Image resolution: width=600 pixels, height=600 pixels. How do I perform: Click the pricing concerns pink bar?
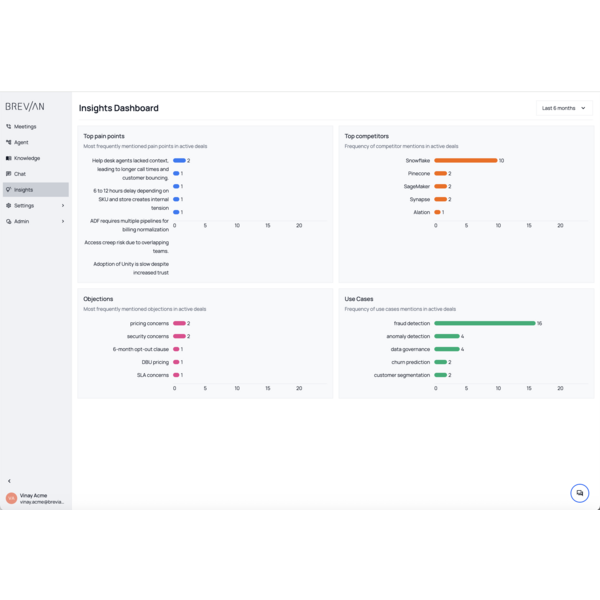(x=179, y=323)
